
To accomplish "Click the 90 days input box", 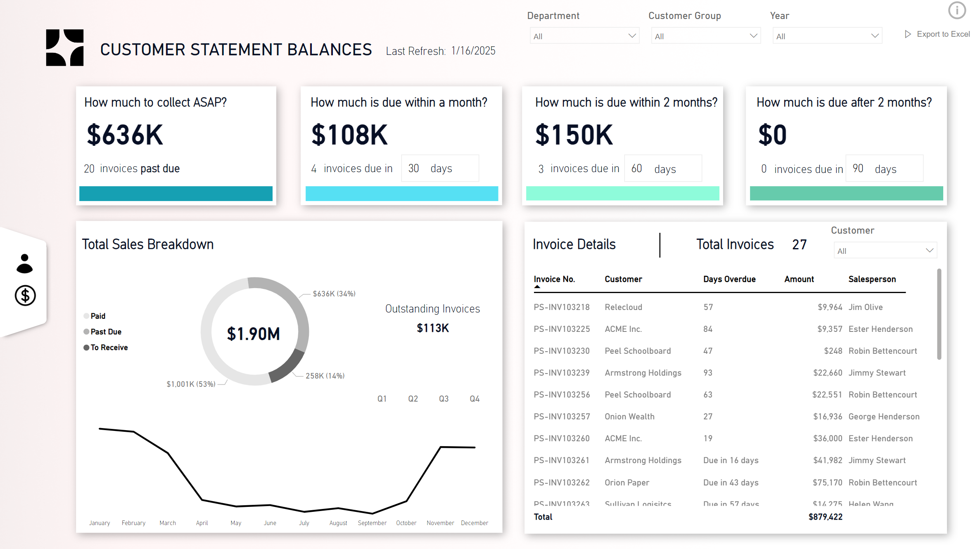I will click(885, 168).
